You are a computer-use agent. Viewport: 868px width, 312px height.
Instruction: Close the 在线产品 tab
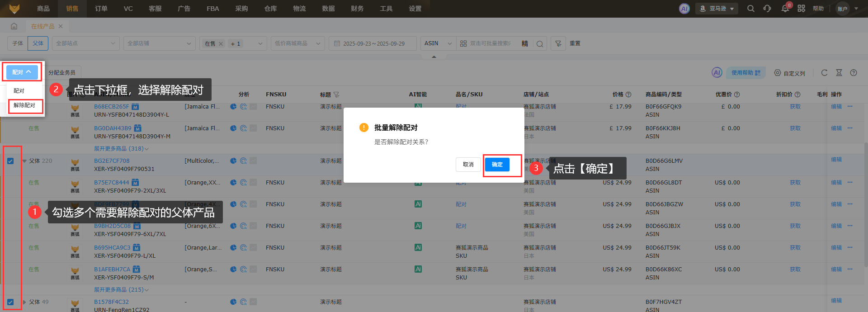[x=61, y=26]
